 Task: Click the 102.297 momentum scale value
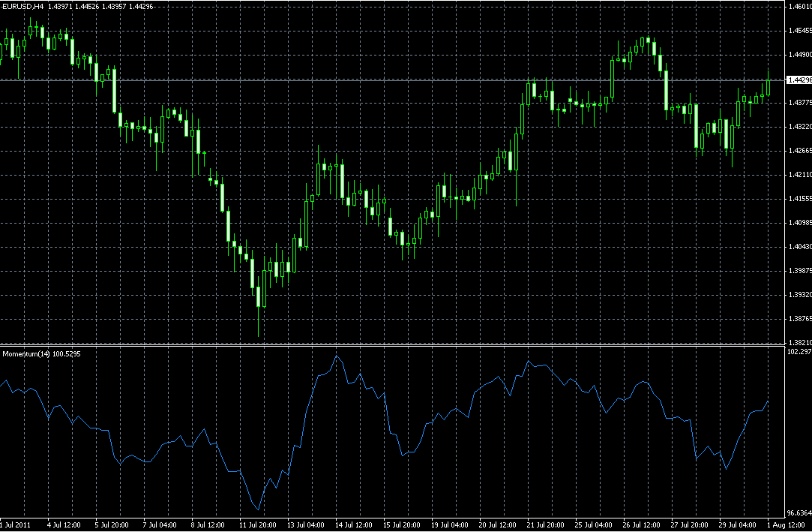[x=799, y=352]
